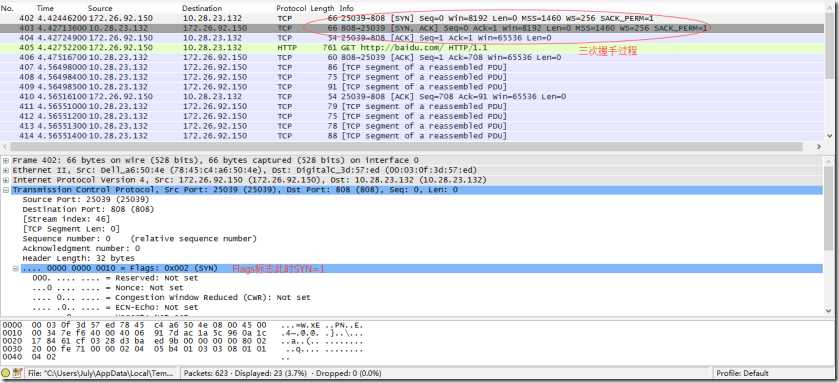839x383 pixels.
Task: Click Packets: 623 Displayed: 23 status text
Action: point(283,373)
